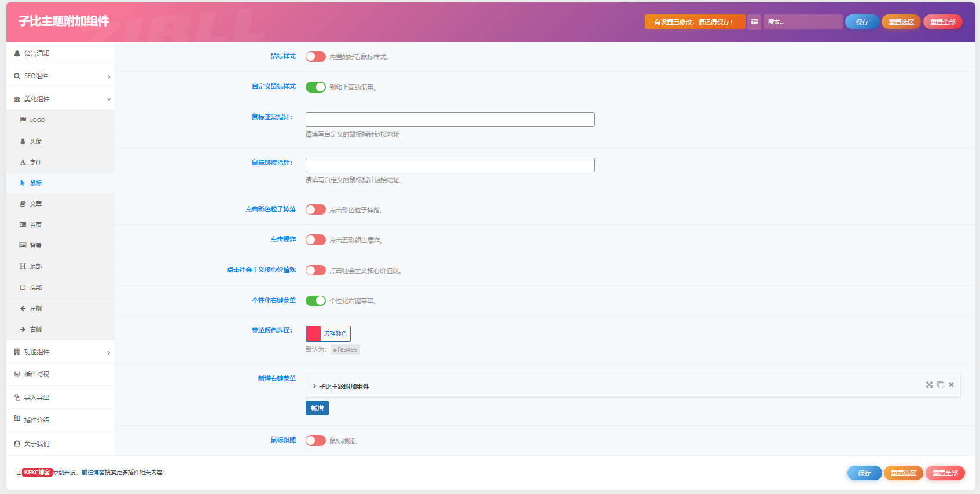Screen dimensions: 980x494
Task: Duplicate the 子比主题附加组件 menu item
Action: pos(941,385)
